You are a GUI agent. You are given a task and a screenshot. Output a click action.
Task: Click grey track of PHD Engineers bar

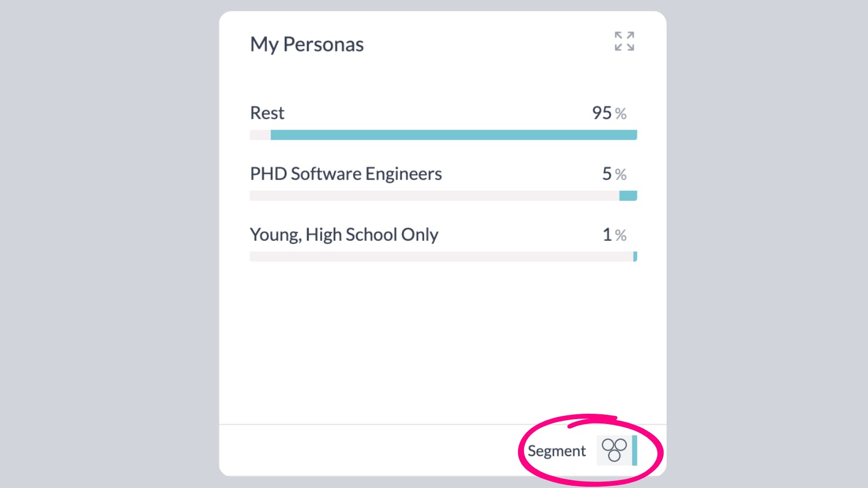point(434,196)
